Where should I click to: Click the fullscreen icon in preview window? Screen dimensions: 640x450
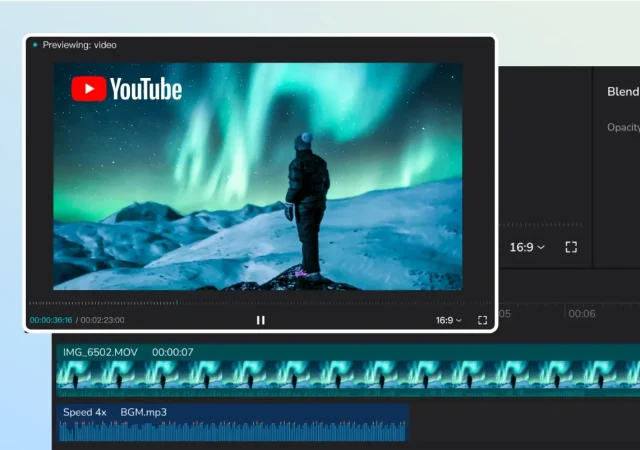coord(482,320)
